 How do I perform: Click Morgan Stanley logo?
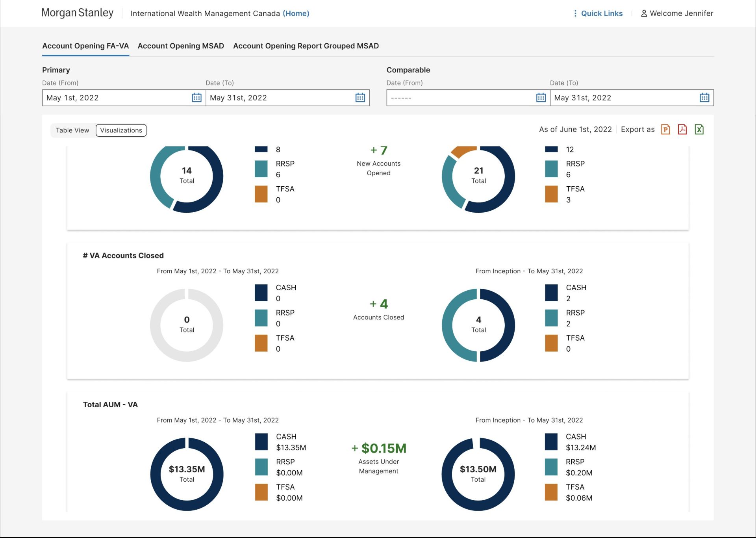78,13
